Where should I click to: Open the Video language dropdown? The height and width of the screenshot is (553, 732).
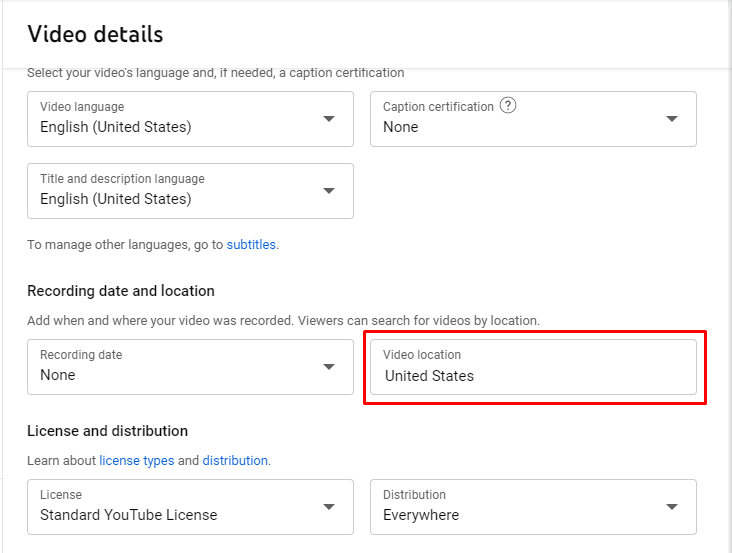190,119
